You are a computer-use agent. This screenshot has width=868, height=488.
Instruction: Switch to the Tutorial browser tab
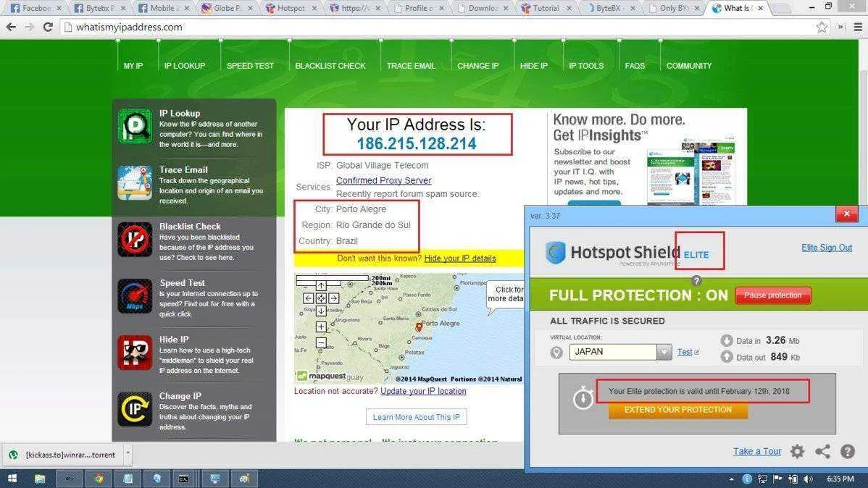pos(546,8)
